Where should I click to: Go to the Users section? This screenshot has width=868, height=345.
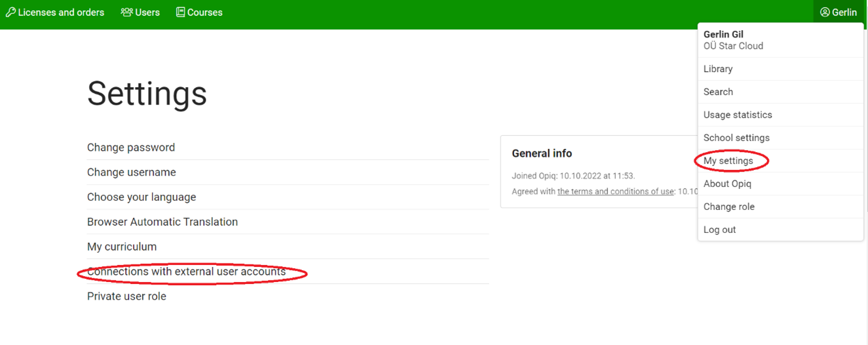(147, 12)
